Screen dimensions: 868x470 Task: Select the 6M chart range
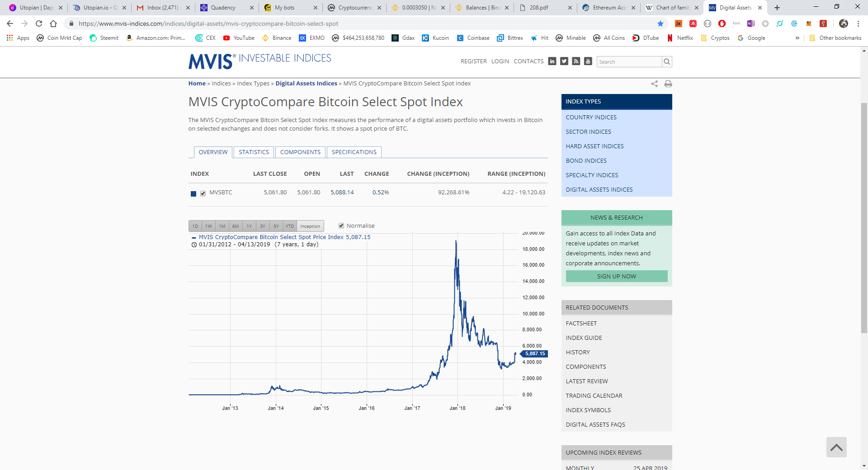click(236, 226)
